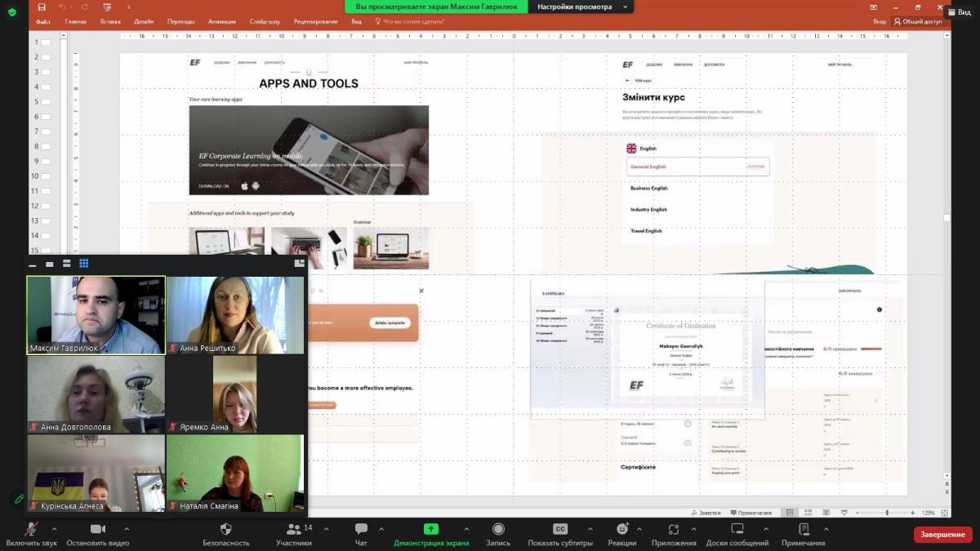Open the Переходы ribbon tab
The image size is (980, 551).
[x=180, y=21]
